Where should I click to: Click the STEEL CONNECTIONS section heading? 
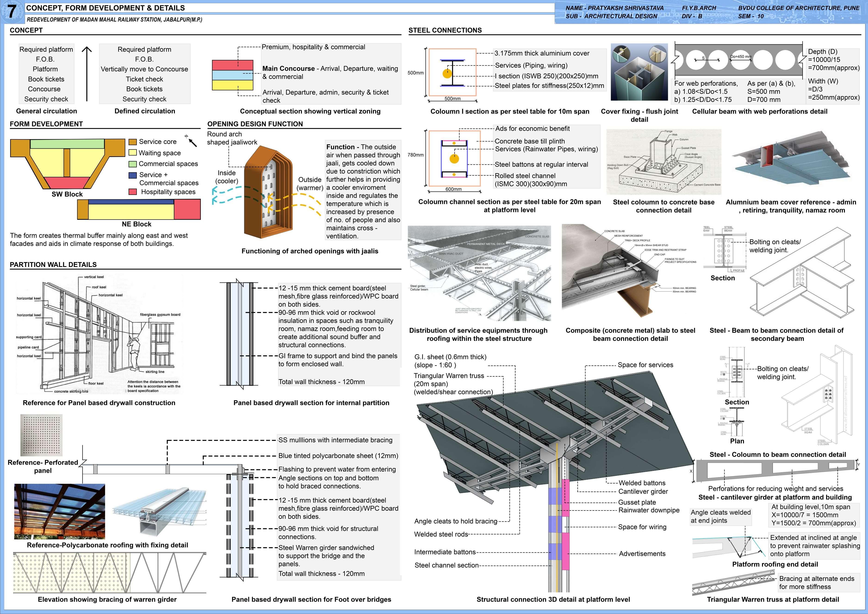pyautogui.click(x=445, y=30)
